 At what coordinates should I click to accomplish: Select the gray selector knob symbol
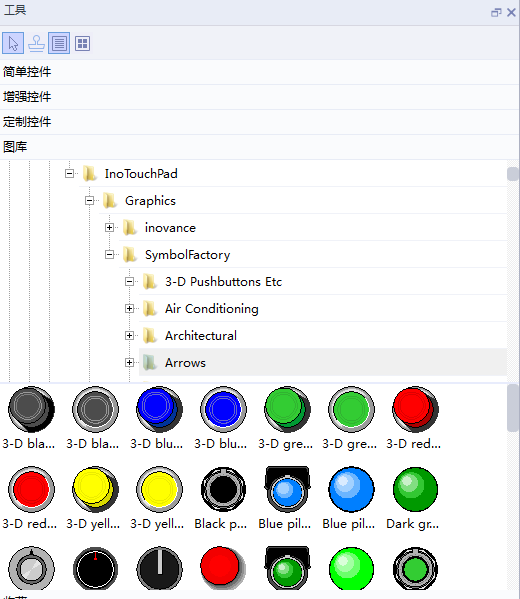[x=31, y=568]
